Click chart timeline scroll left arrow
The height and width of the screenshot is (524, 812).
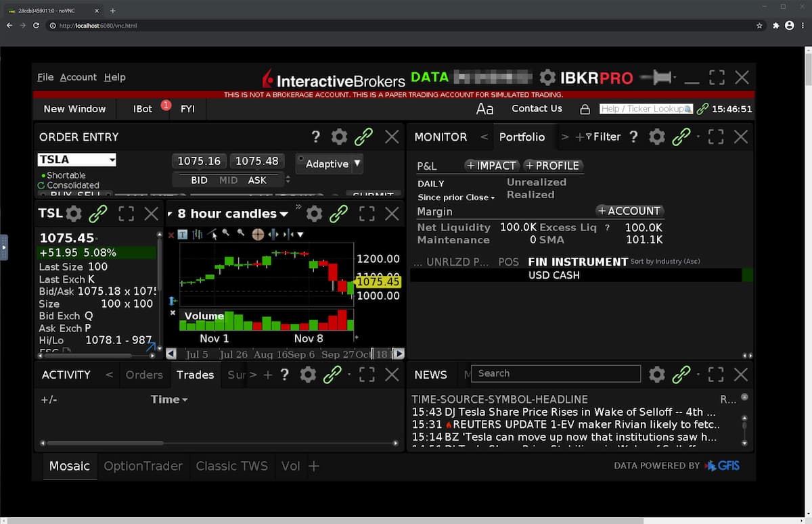[171, 354]
